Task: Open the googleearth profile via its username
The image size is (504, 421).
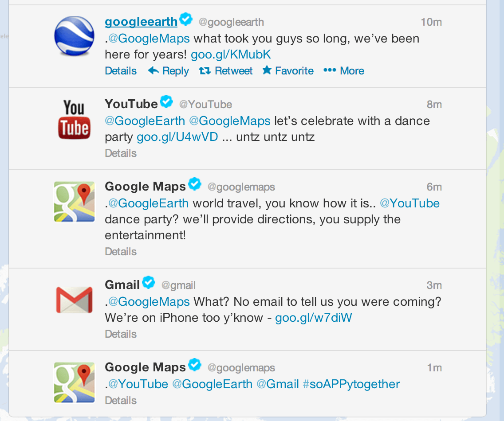Action: [x=141, y=21]
